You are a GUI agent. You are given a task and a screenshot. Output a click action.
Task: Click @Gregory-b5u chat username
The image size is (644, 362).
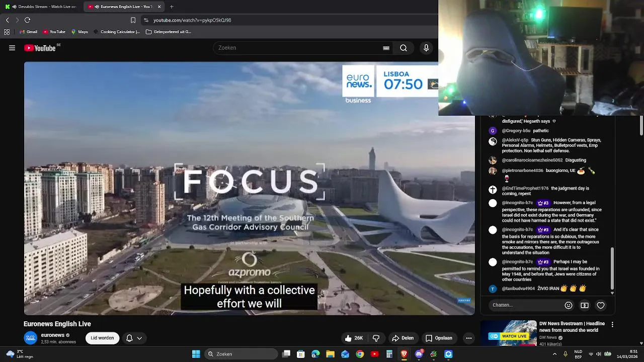point(516,131)
